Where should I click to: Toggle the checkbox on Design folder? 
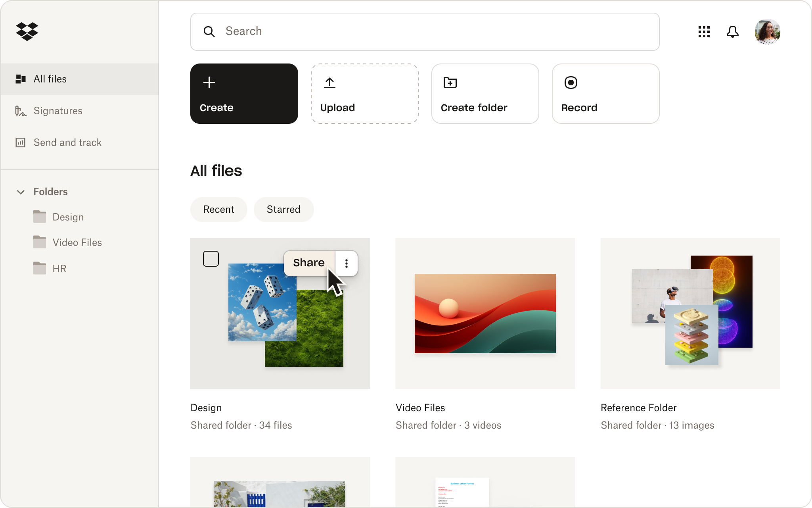coord(211,258)
